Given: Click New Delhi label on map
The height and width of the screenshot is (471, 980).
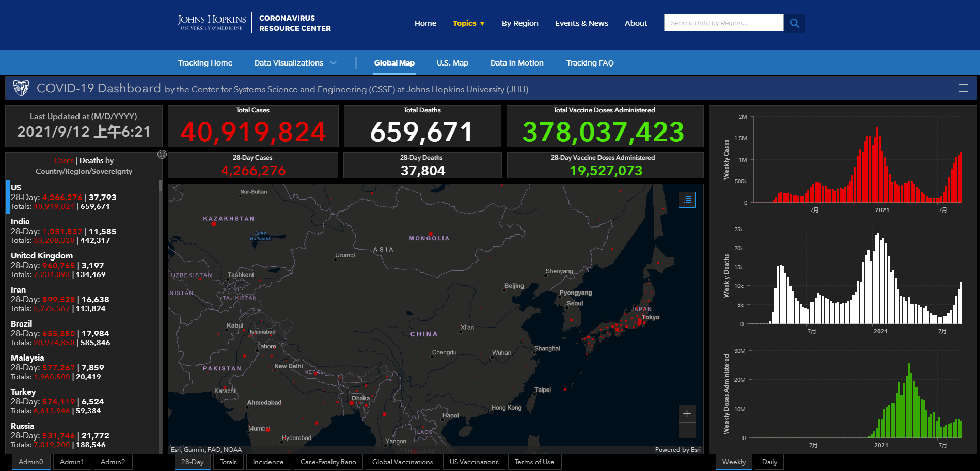Looking at the screenshot, I should click(289, 366).
